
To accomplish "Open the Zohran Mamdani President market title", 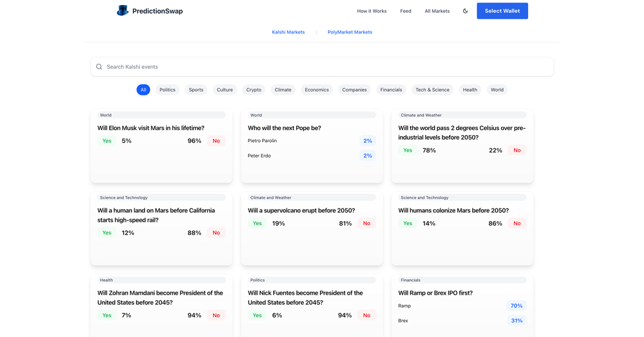I will [160, 298].
